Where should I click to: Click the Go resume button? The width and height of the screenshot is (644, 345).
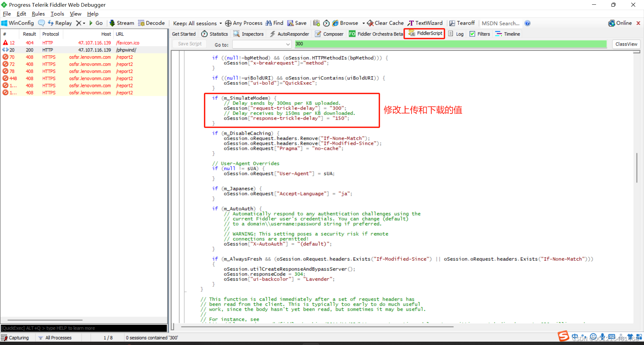click(96, 23)
